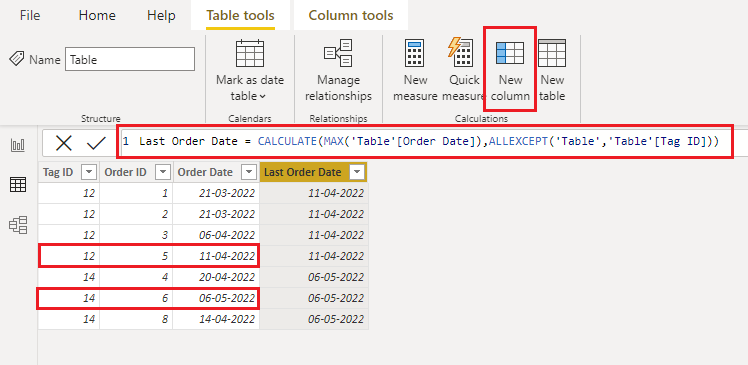The width and height of the screenshot is (748, 365).
Task: Select the Tag ID column header
Action: pos(58,172)
